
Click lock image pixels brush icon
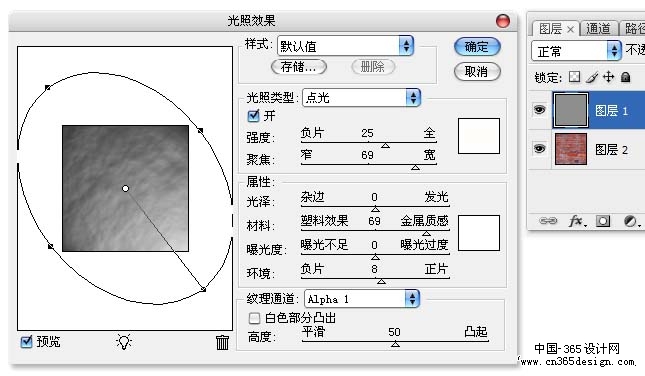[x=592, y=77]
